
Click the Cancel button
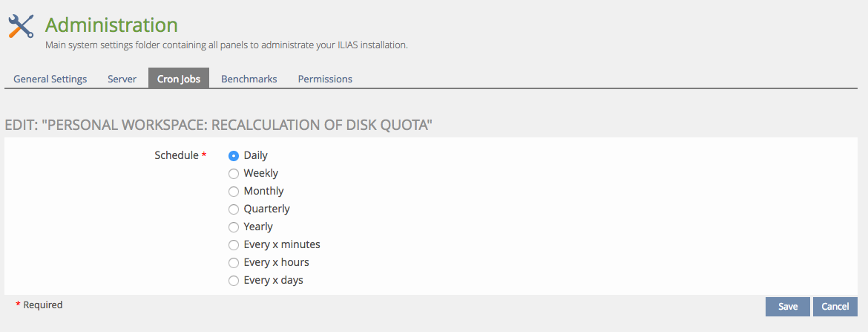click(x=835, y=307)
